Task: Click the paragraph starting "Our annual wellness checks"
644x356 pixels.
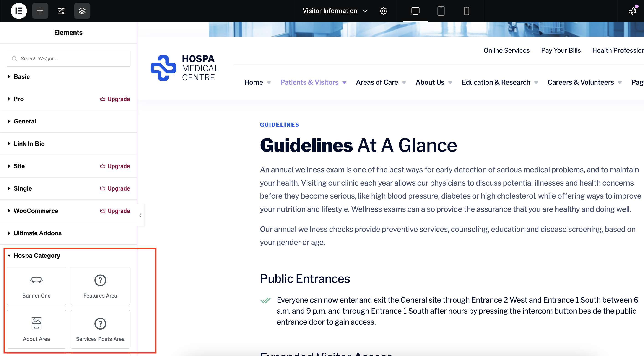Action: pos(447,236)
